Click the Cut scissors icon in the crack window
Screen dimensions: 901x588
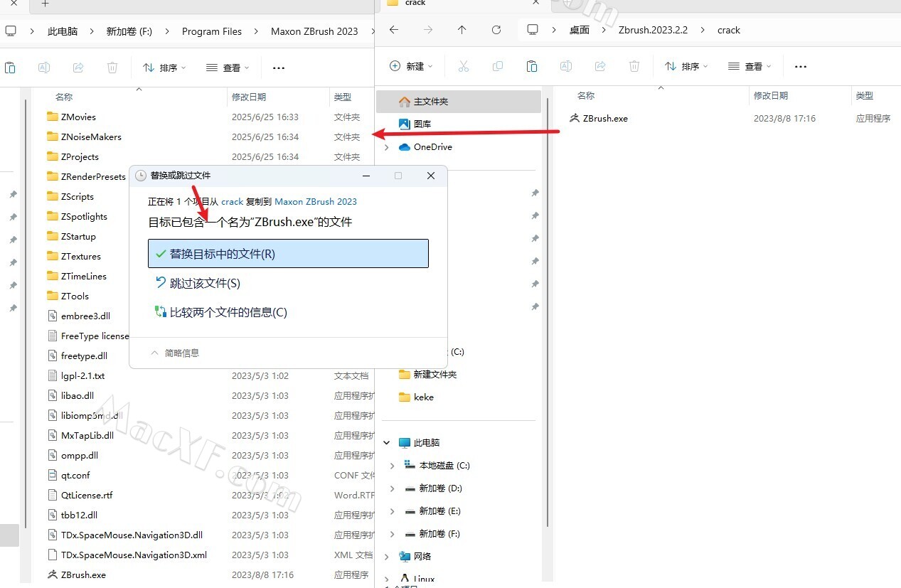pos(464,66)
